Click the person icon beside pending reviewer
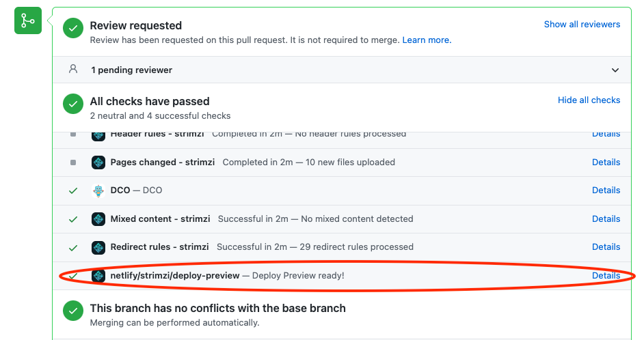 73,69
